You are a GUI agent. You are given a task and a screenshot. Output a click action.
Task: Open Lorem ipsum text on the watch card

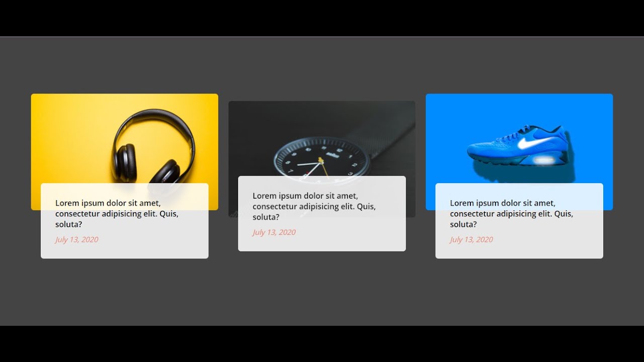pos(314,206)
